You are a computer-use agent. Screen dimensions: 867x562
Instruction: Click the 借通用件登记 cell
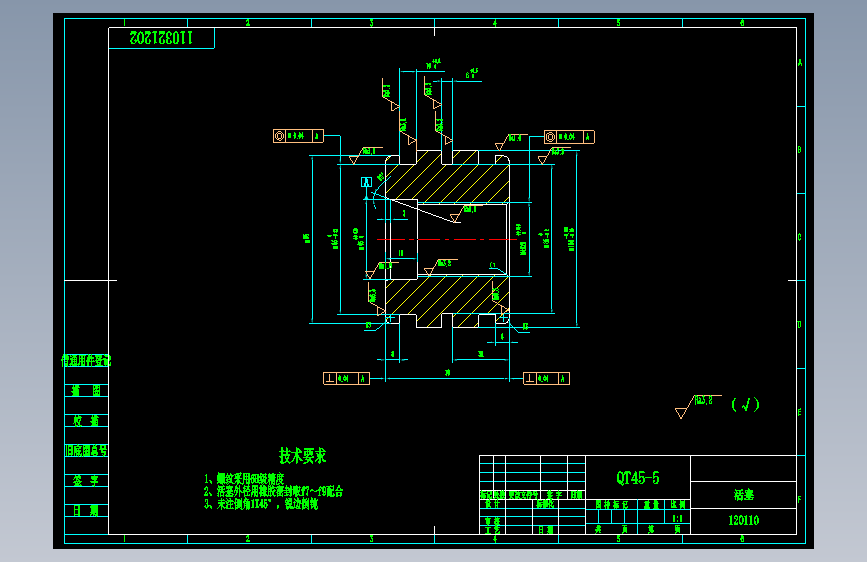pyautogui.click(x=86, y=361)
